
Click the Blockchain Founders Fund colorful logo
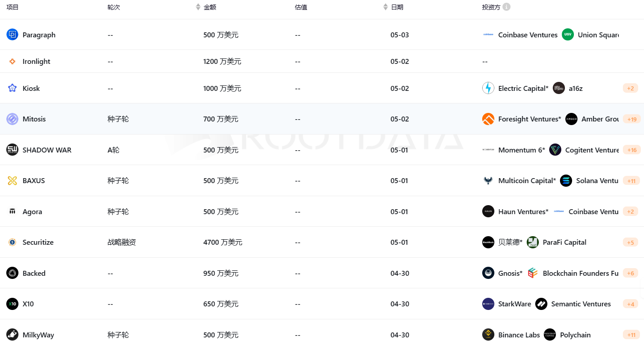click(x=533, y=273)
